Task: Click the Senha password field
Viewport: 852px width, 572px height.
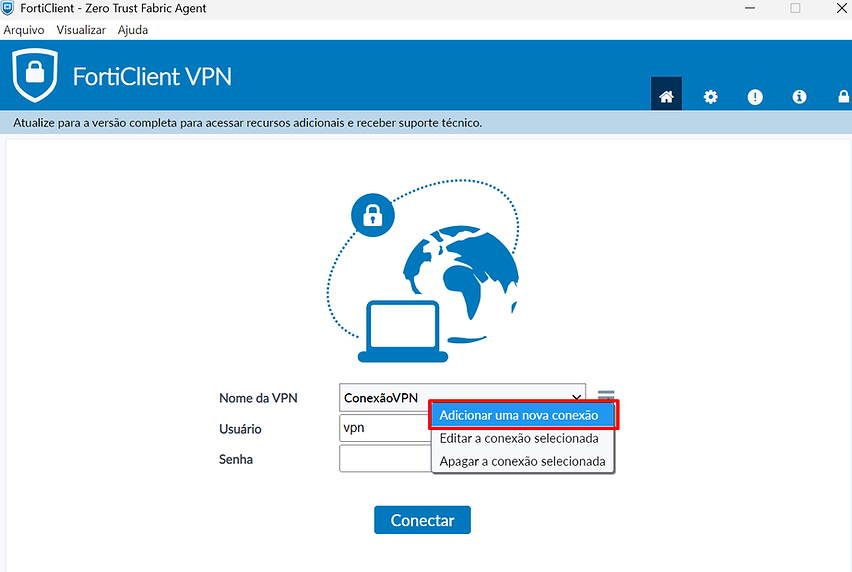Action: [x=385, y=458]
